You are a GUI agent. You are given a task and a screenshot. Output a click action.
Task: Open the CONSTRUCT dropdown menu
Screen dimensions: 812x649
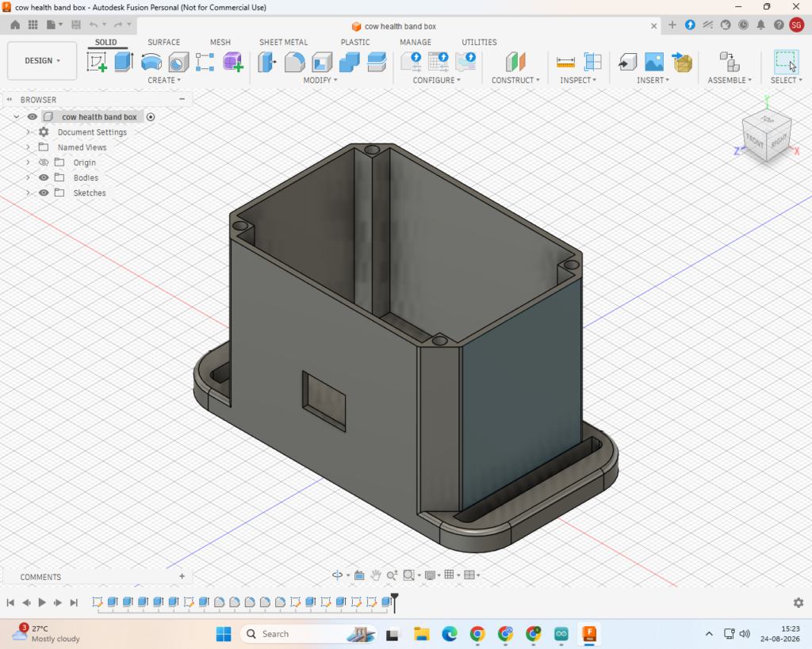coord(515,80)
